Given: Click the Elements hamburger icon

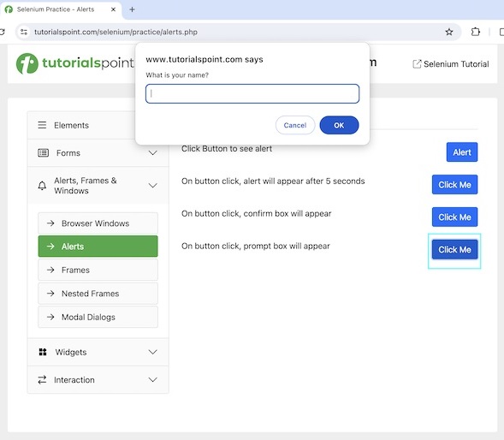Looking at the screenshot, I should pos(42,125).
